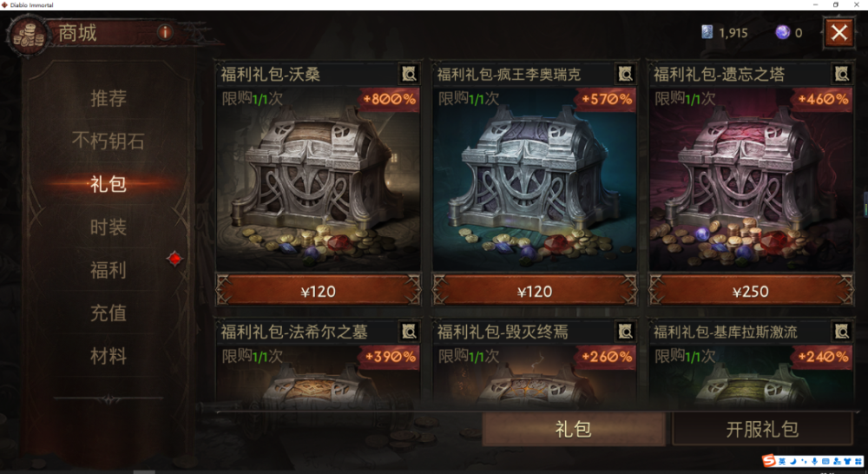This screenshot has height=474, width=868.
Task: Purchase the 遗忘之塔 bundle for ¥250
Action: pos(751,291)
